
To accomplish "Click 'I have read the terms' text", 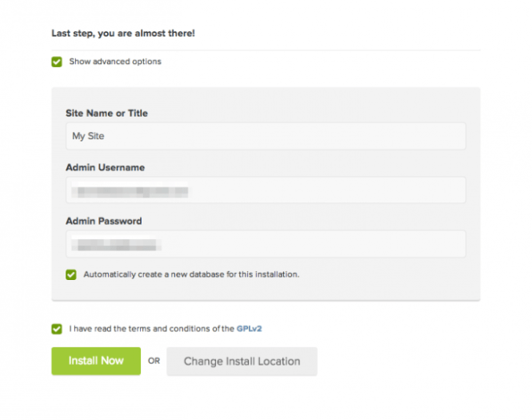I will 151,329.
